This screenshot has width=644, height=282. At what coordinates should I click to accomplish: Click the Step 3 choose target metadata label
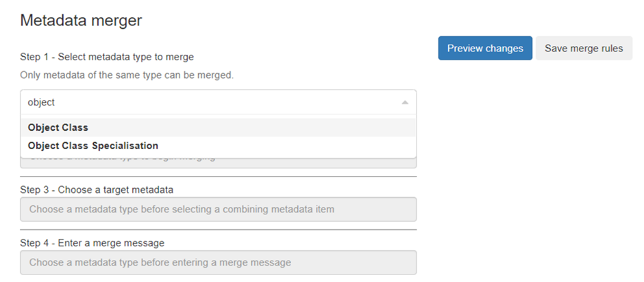tap(97, 190)
